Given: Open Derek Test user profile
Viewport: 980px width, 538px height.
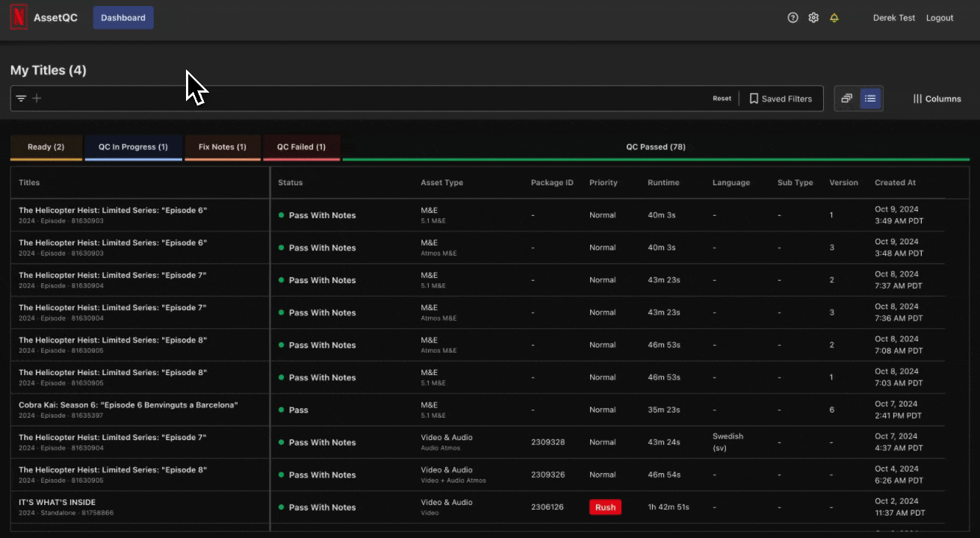Looking at the screenshot, I should (x=894, y=18).
